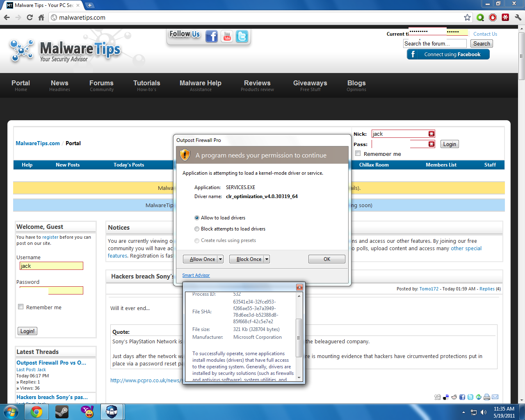
Task: Click the MalwareTips logo
Action: [x=65, y=51]
